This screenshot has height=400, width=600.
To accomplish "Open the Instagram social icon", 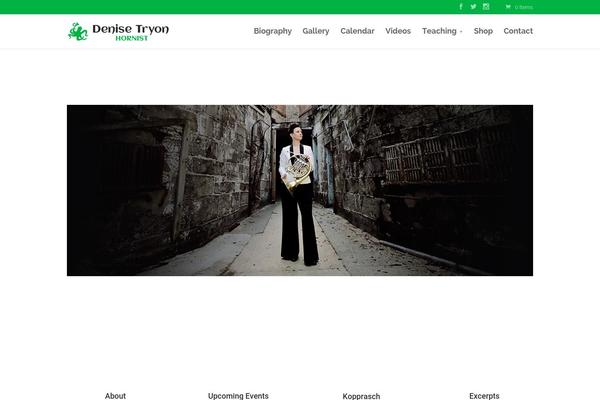I will 486,7.
